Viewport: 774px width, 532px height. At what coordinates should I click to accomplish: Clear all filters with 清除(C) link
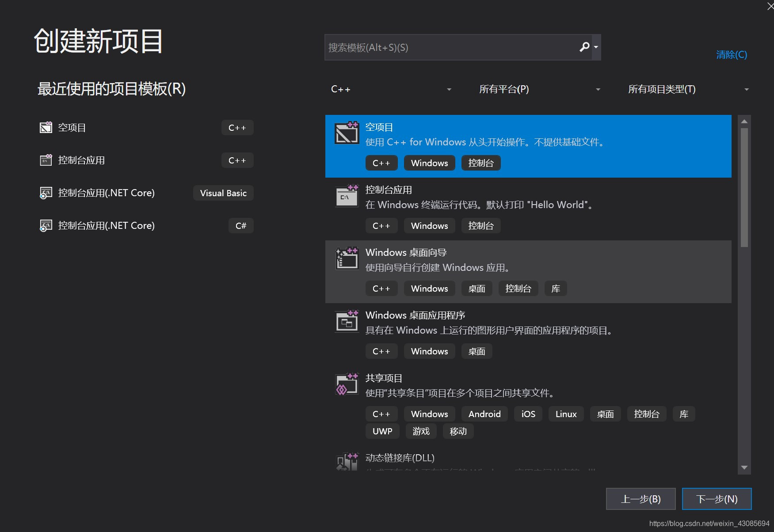pos(731,54)
